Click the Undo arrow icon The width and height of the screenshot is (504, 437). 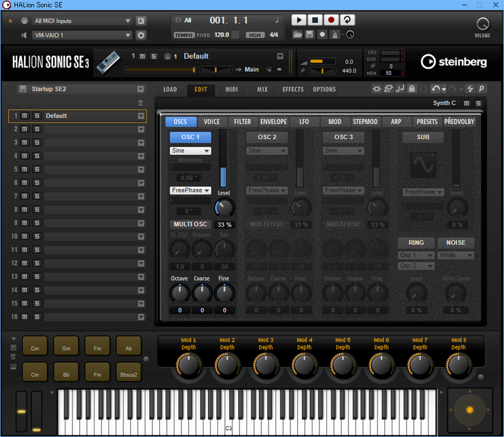coord(435,89)
